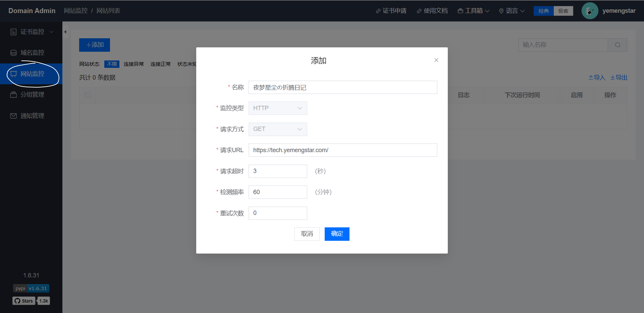
Task: Open the 监控类型 HTTP dropdown
Action: click(277, 108)
